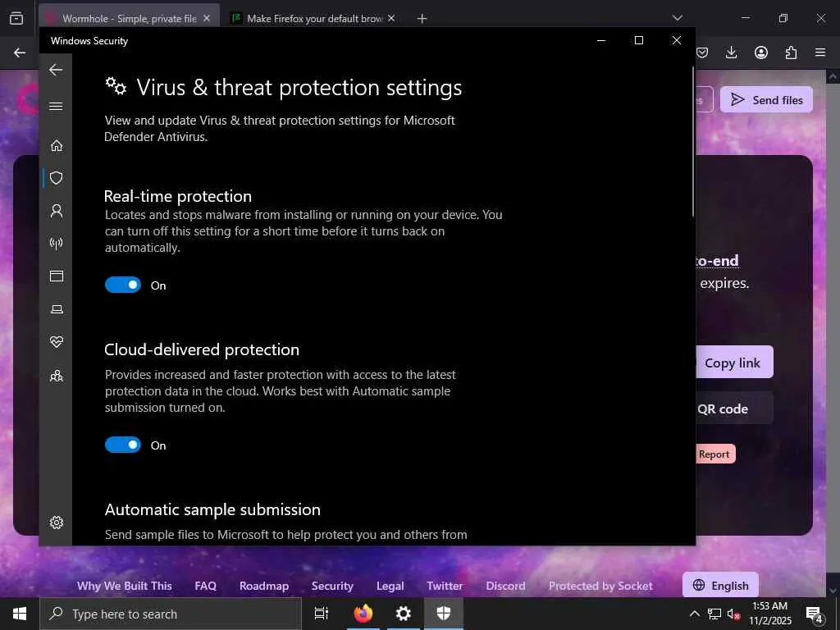The width and height of the screenshot is (840, 630).
Task: Open Firefox application menu
Action: coord(820,52)
